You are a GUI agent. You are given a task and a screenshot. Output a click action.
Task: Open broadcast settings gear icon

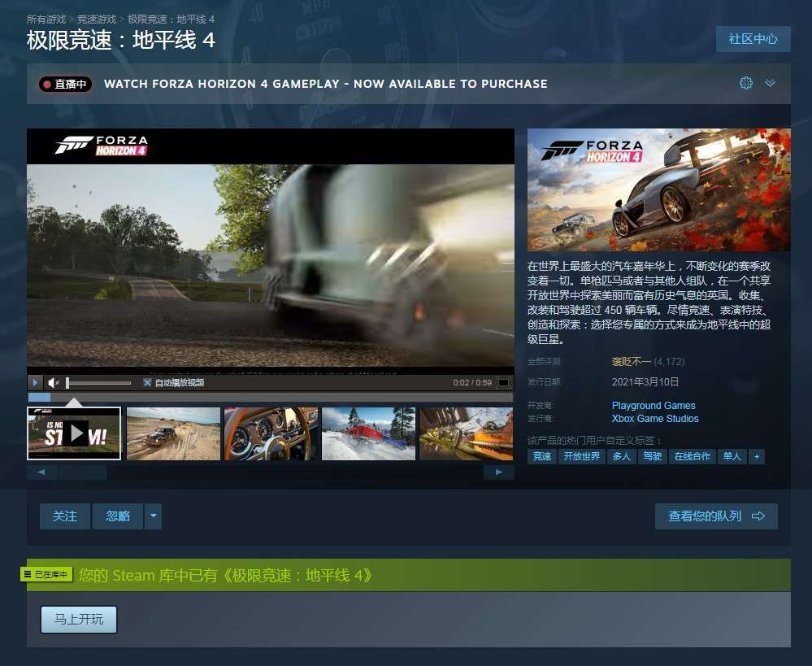(x=745, y=83)
